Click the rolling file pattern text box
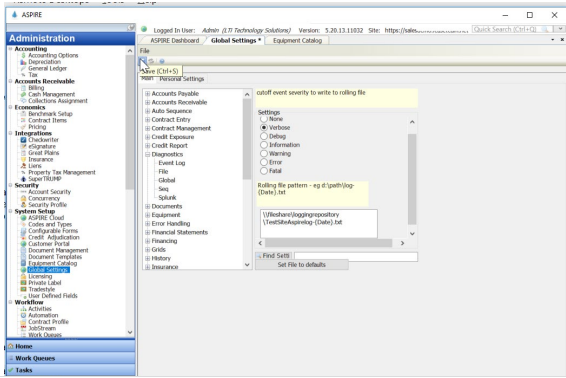The width and height of the screenshot is (566, 378). click(x=319, y=223)
